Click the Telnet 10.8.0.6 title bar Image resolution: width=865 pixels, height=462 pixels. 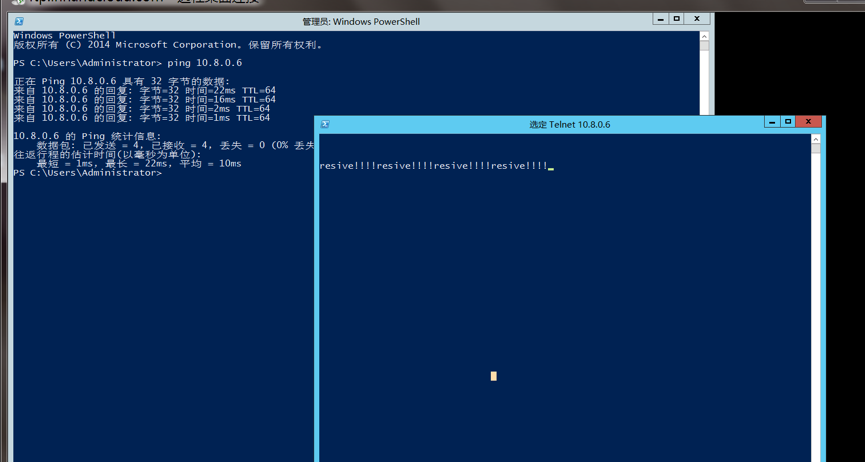568,125
